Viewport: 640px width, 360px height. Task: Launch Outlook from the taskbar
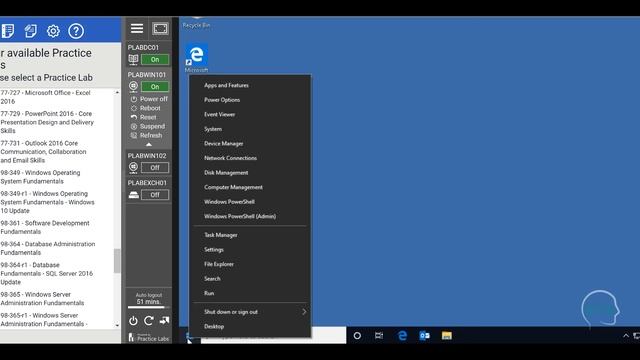(x=424, y=336)
